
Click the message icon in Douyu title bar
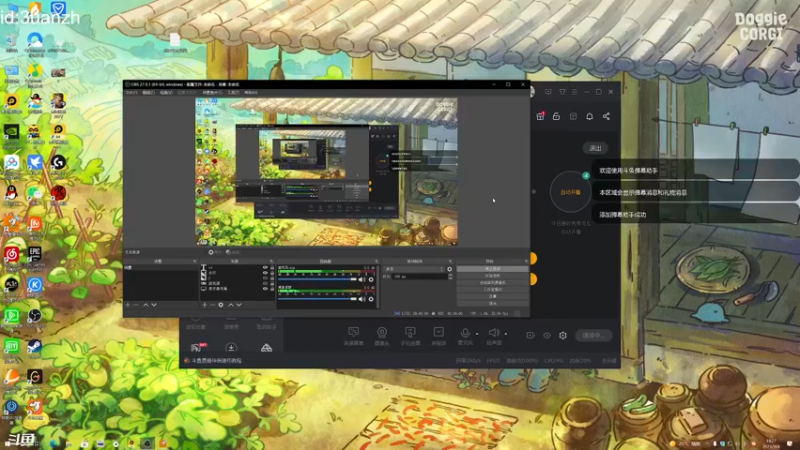point(548,92)
